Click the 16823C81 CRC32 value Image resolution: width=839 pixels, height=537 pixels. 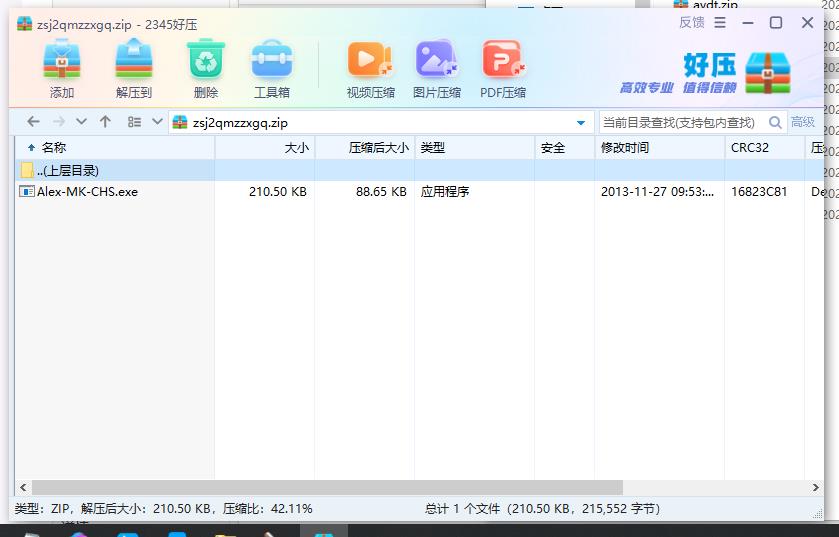pos(759,191)
